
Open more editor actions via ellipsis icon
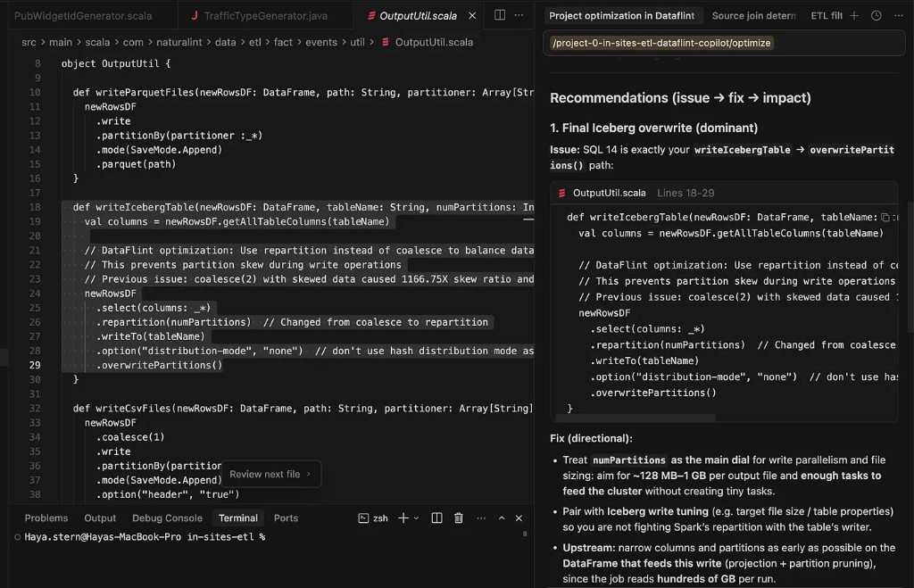[x=519, y=15]
